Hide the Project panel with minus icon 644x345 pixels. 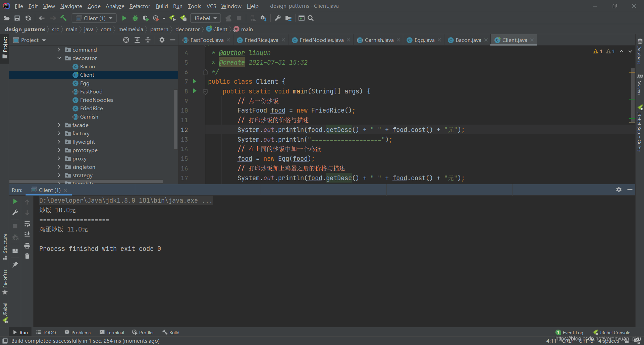pyautogui.click(x=173, y=40)
